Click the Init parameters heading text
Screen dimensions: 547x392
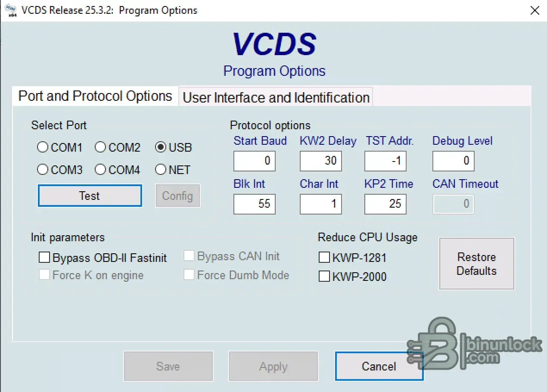(x=68, y=237)
